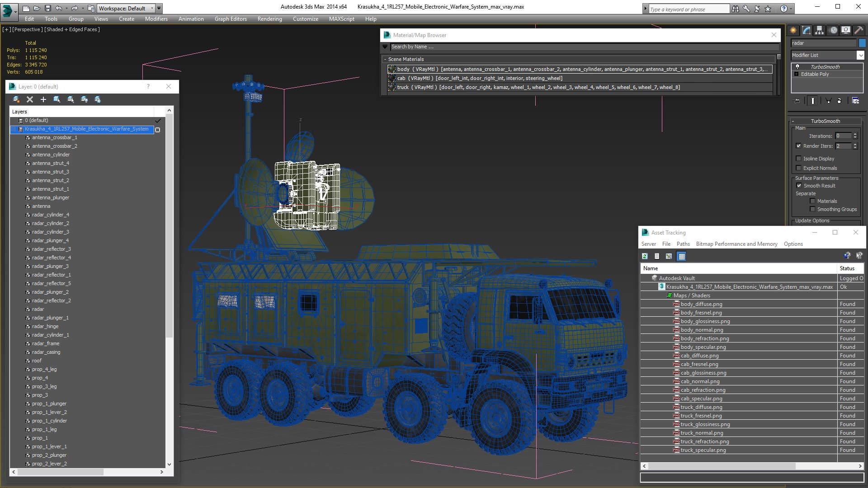Open the Graph Editors menu
Image resolution: width=868 pixels, height=488 pixels.
click(x=231, y=19)
